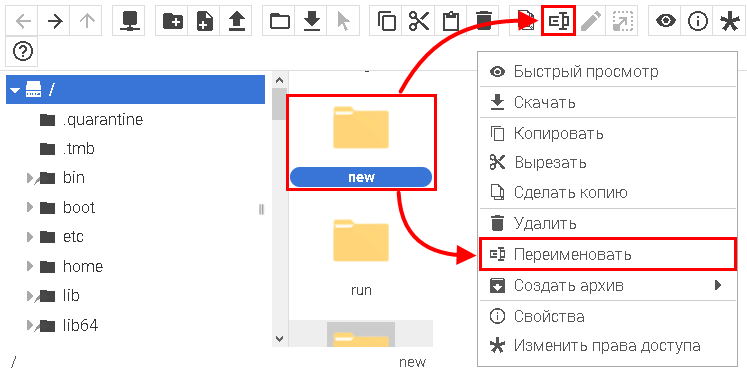Click the tree scrollbar up arrow
This screenshot has height=372, width=747.
pos(279,80)
